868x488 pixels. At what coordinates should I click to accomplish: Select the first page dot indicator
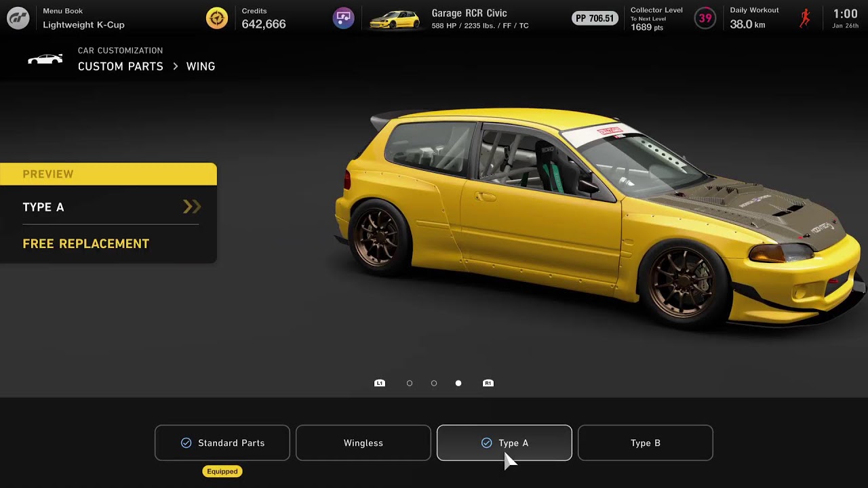(410, 384)
